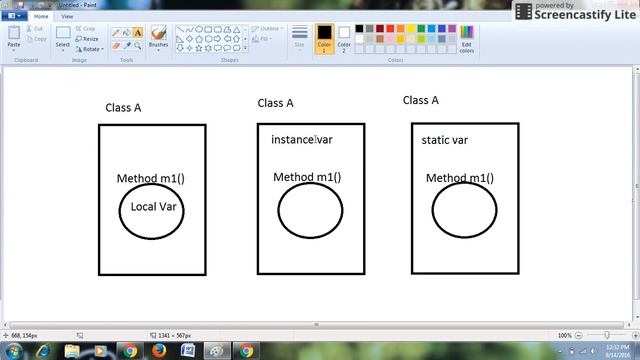Screen dimensions: 640x360
Task: Click the Crop button
Action: pyautogui.click(x=85, y=29)
